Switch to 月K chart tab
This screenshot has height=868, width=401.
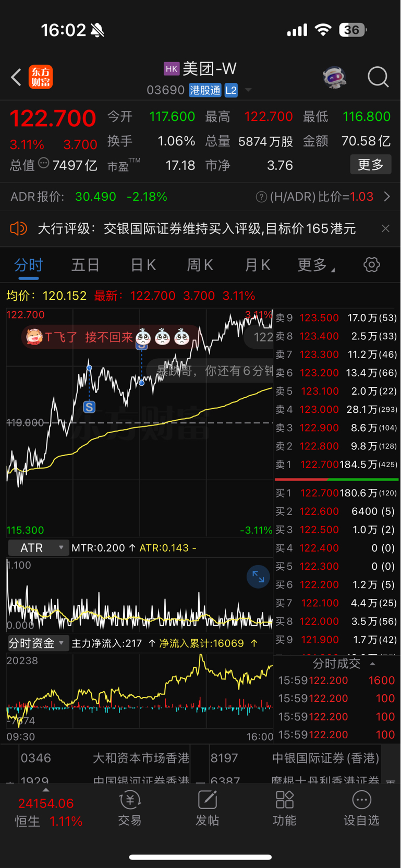pos(258,265)
